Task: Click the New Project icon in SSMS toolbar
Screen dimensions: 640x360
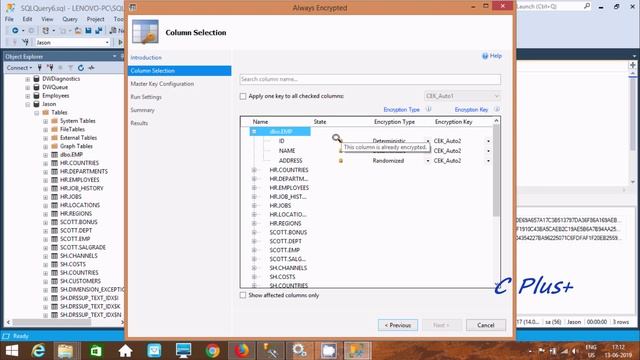Action: 46,31
